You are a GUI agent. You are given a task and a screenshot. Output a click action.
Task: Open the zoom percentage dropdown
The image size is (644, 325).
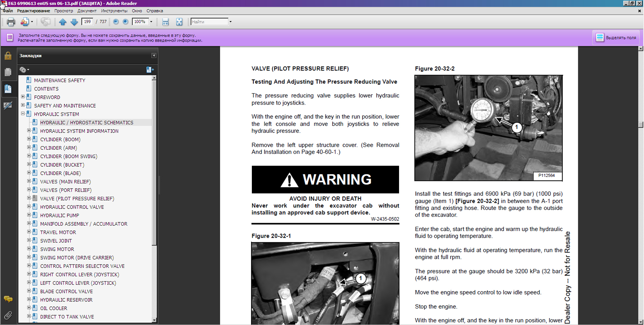pyautogui.click(x=151, y=22)
